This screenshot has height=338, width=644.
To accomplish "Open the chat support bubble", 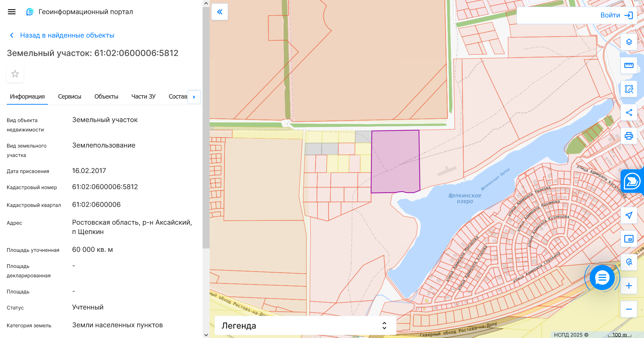I will click(x=602, y=278).
